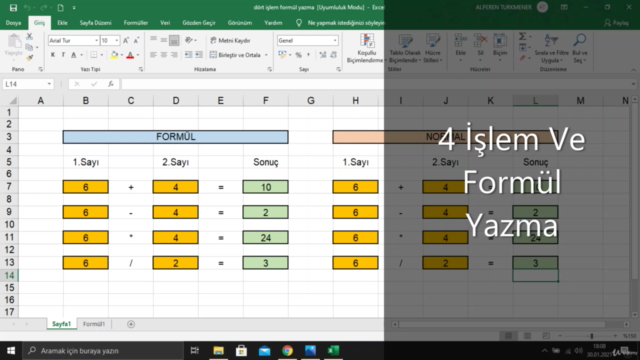This screenshot has width=640, height=360.
Task: Click Birleştir ve Ortala button
Action: (x=235, y=55)
